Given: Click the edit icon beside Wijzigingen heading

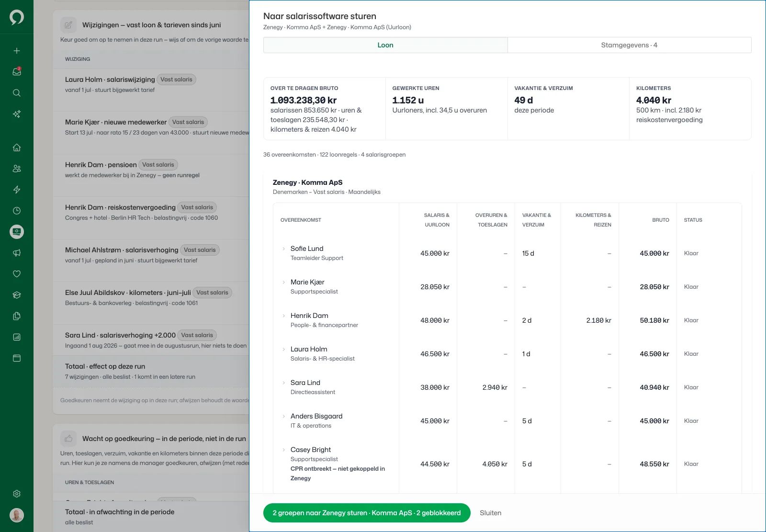Looking at the screenshot, I should (x=68, y=25).
